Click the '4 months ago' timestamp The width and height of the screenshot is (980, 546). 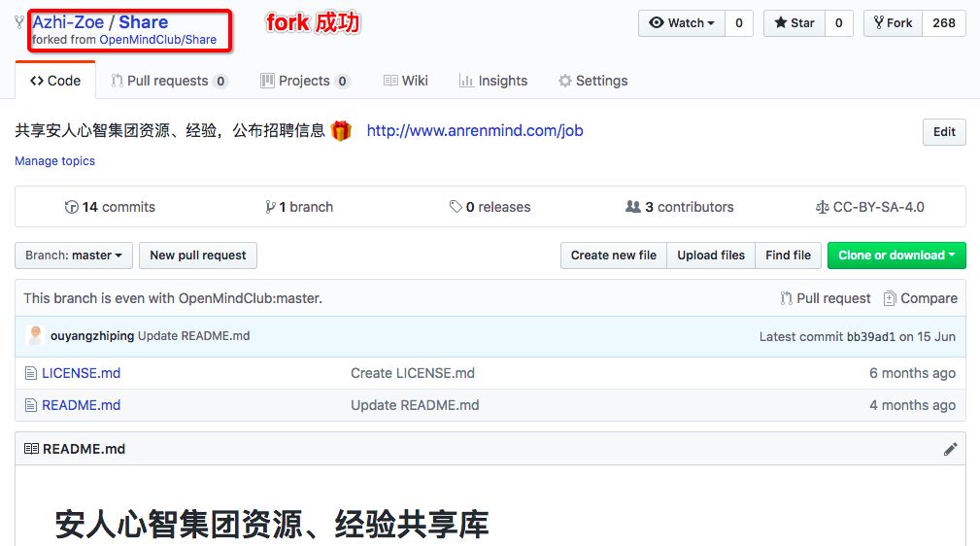[912, 405]
